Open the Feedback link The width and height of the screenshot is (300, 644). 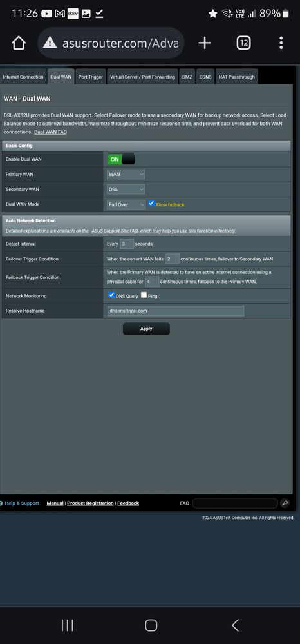pos(128,503)
